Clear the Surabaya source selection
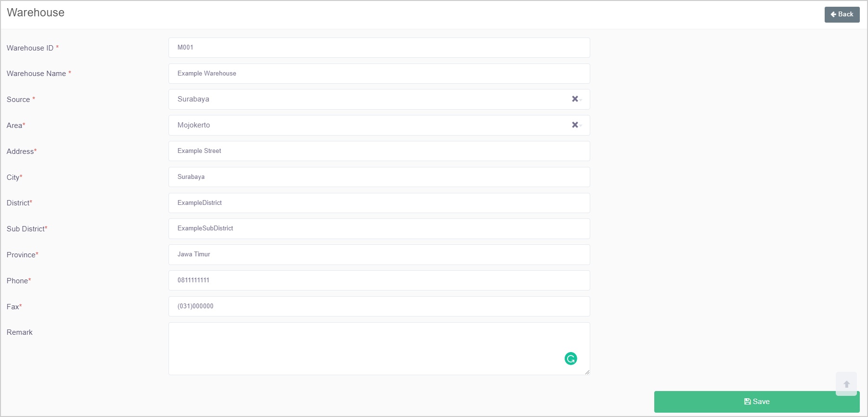The height and width of the screenshot is (417, 868). point(574,99)
